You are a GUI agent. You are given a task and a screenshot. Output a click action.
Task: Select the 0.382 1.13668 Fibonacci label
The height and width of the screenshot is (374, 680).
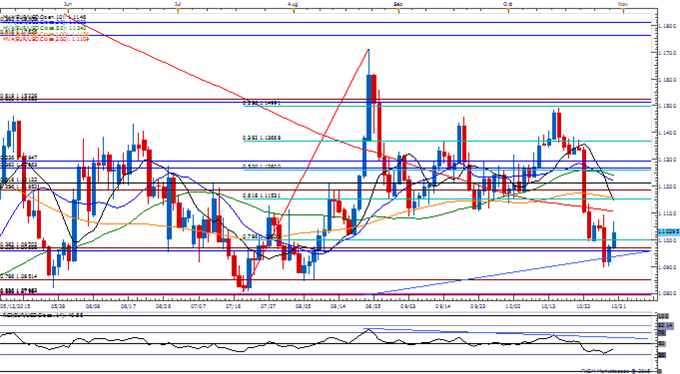262,138
